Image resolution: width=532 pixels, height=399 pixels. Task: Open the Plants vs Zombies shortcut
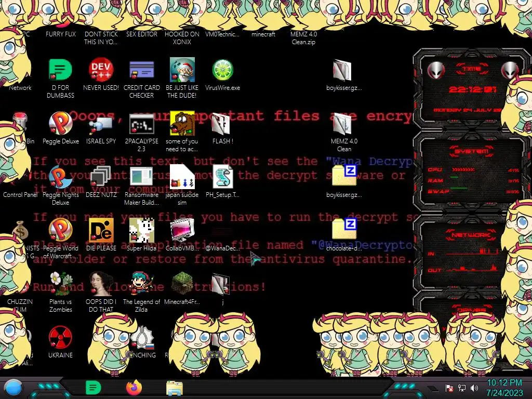click(60, 283)
